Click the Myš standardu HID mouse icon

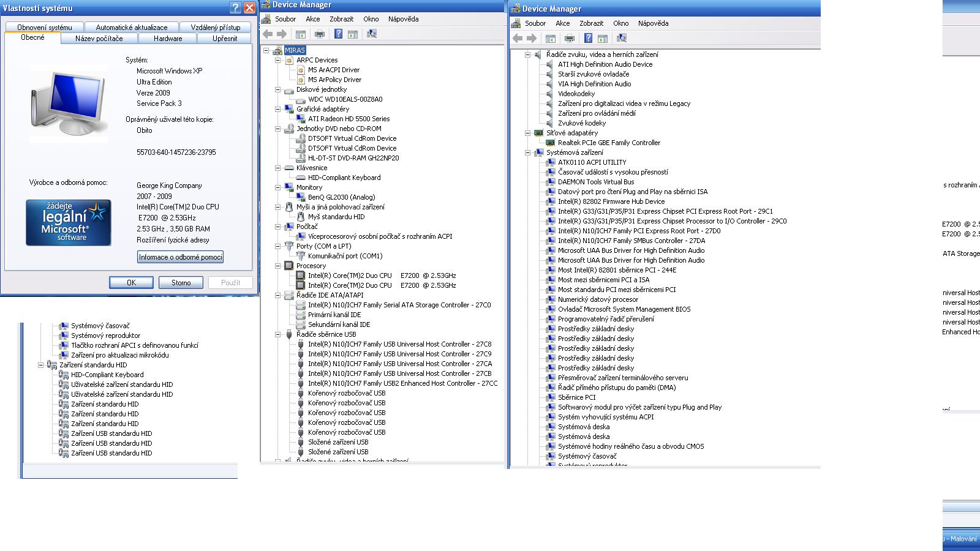(301, 217)
